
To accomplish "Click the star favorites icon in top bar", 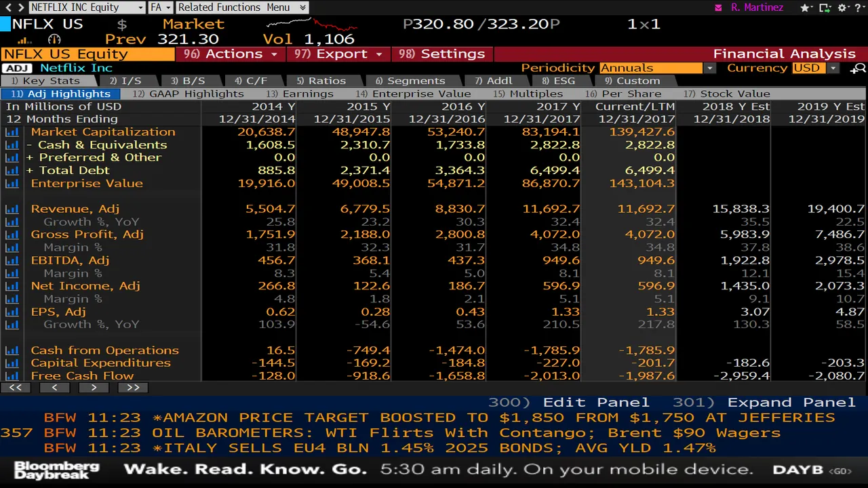I will tap(806, 7).
